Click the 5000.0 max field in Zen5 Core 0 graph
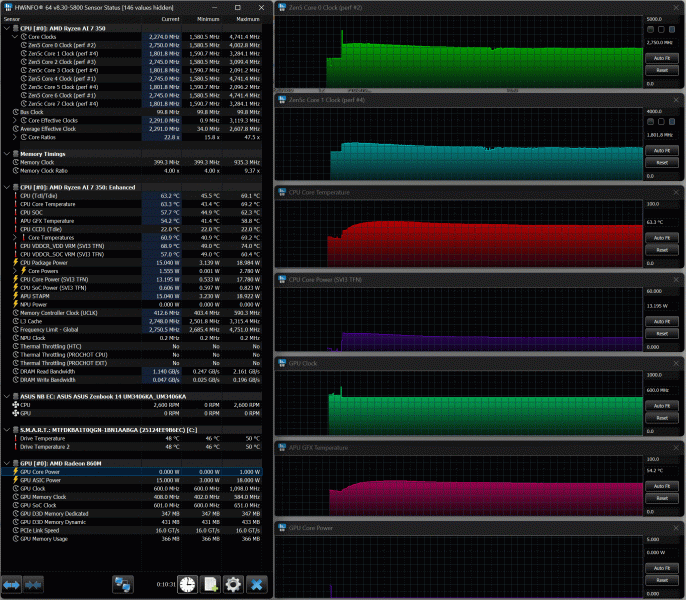Viewport: 686px width, 600px height. tap(661, 19)
